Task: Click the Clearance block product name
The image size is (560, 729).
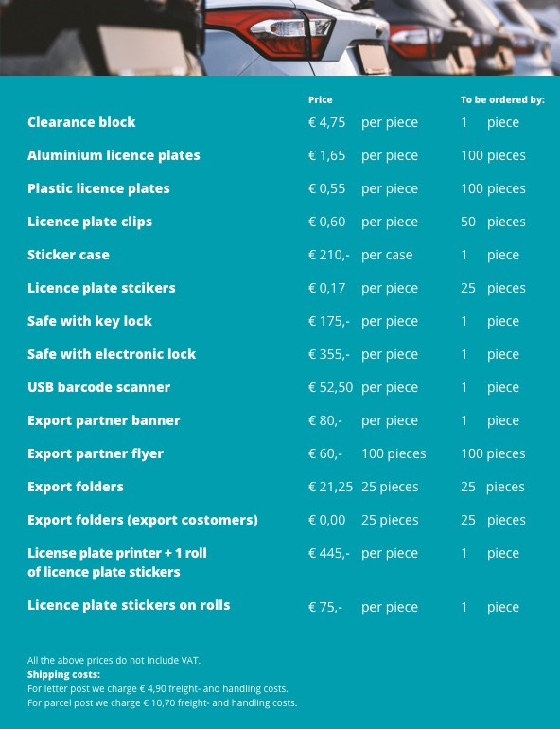Action: click(81, 122)
